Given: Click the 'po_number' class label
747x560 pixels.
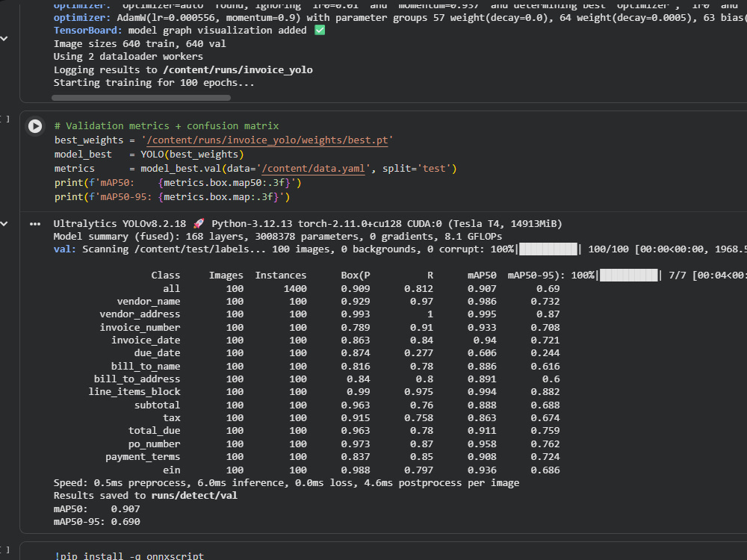Looking at the screenshot, I should pos(155,444).
